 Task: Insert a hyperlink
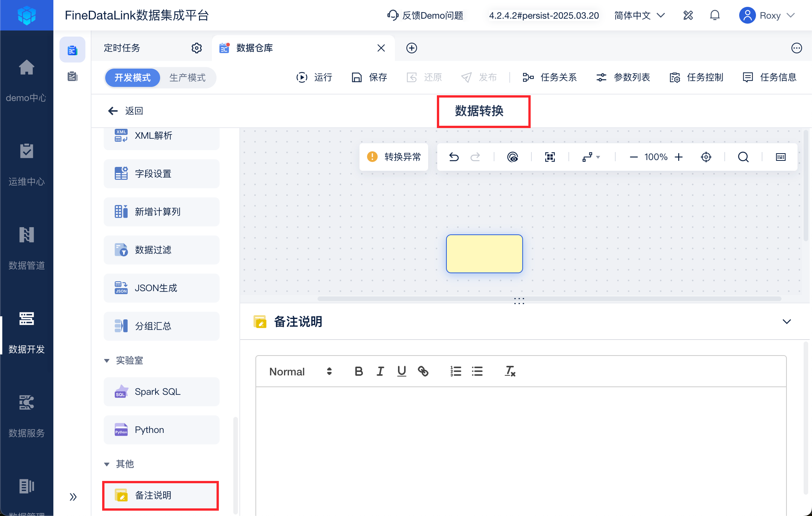[x=423, y=372]
